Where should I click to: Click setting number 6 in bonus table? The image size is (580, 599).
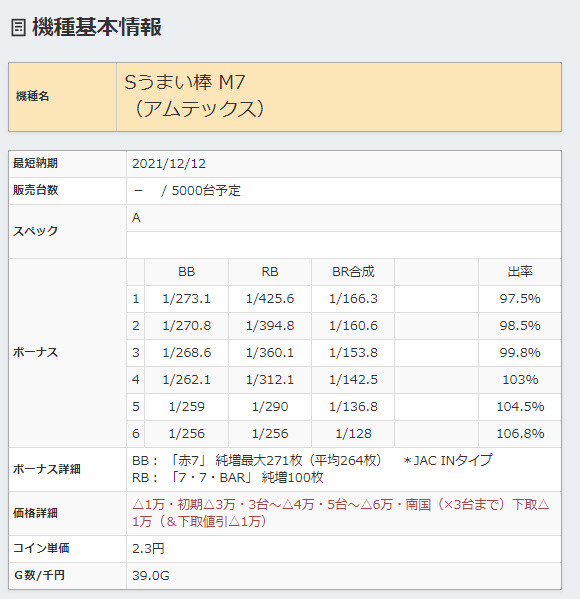pyautogui.click(x=136, y=434)
